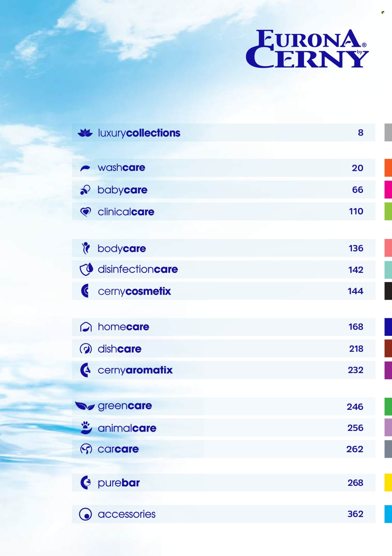The width and height of the screenshot is (392, 556).
Task: Click the yellow purebar color tab
Action: point(388,483)
